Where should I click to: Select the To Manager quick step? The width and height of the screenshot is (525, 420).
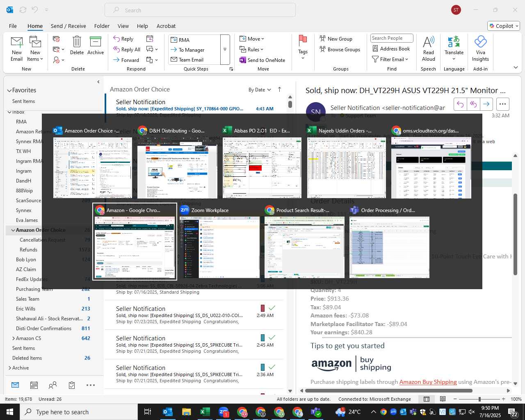point(194,50)
